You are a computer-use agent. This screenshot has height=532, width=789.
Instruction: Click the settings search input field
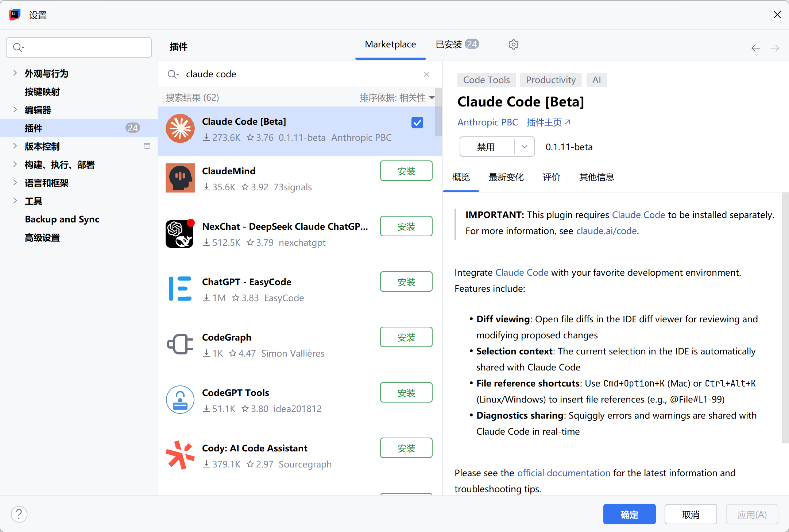(84, 47)
